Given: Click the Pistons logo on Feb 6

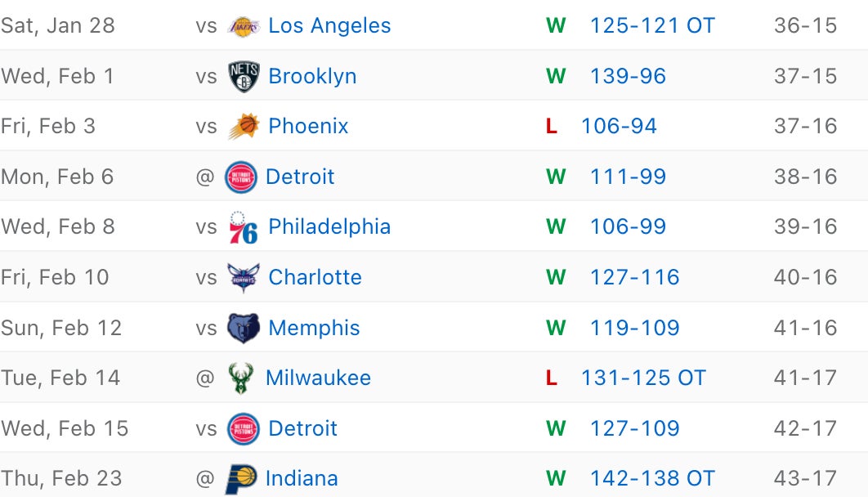Looking at the screenshot, I should 241,177.
